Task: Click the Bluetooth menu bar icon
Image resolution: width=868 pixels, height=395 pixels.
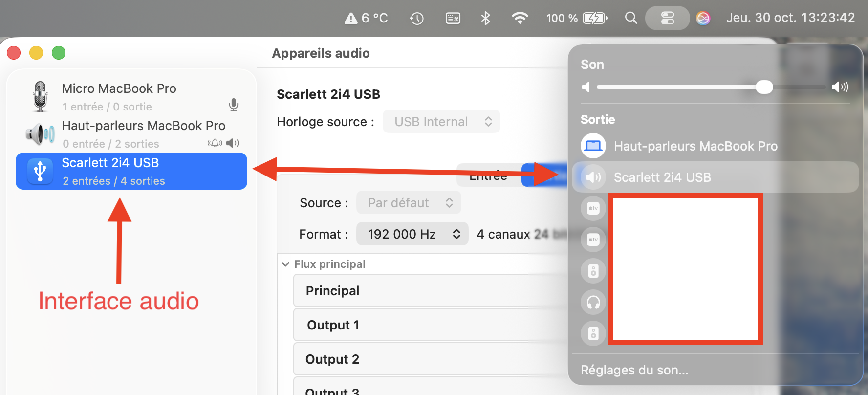Action: (x=485, y=19)
